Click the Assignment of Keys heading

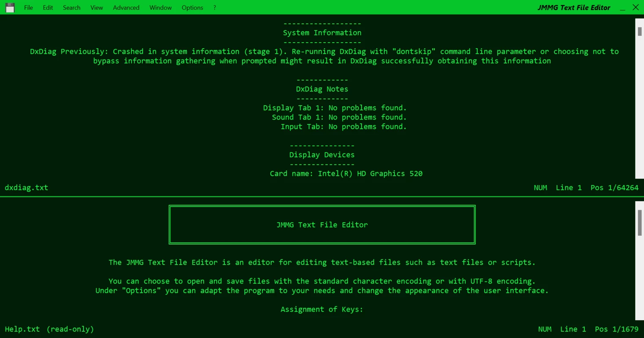pos(322,309)
